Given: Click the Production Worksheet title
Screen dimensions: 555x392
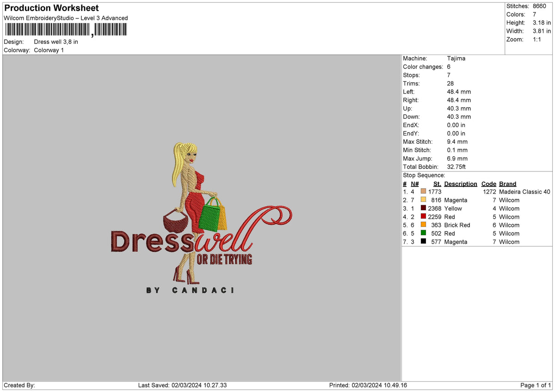Looking at the screenshot, I should 51,8.
